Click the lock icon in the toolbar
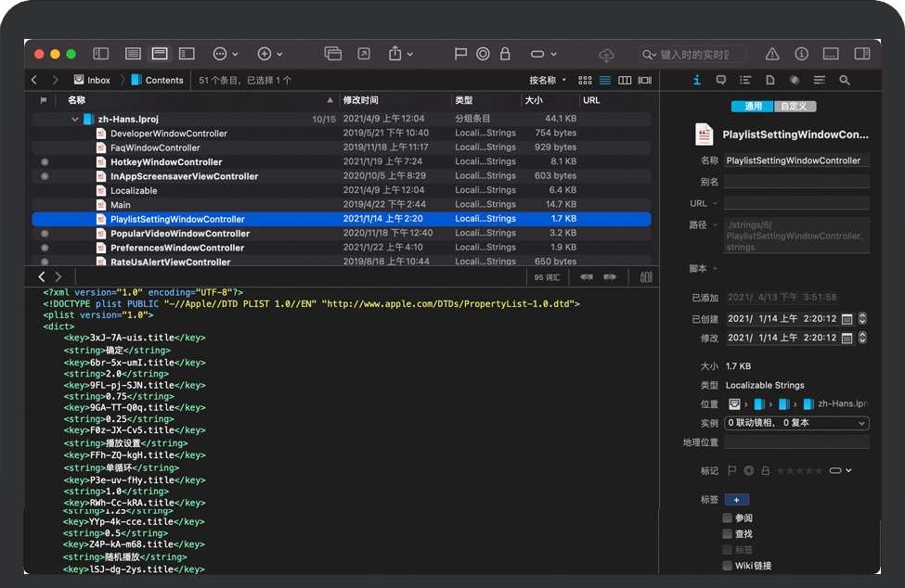This screenshot has height=588, width=905. [505, 55]
